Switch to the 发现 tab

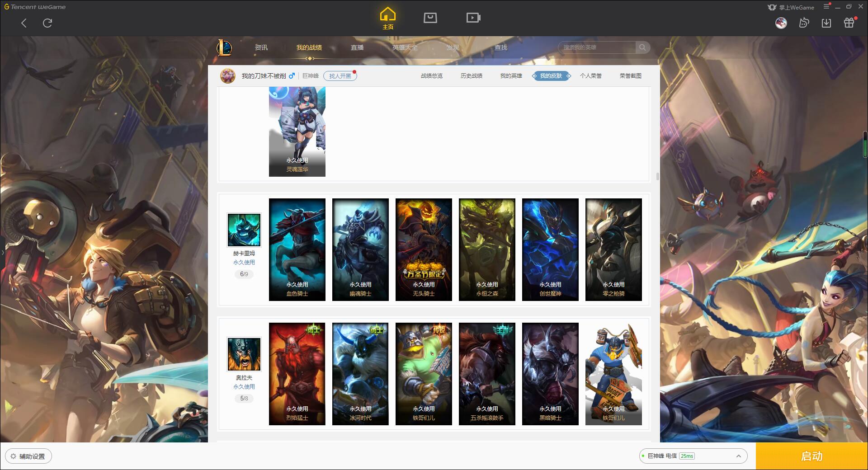tap(453, 47)
